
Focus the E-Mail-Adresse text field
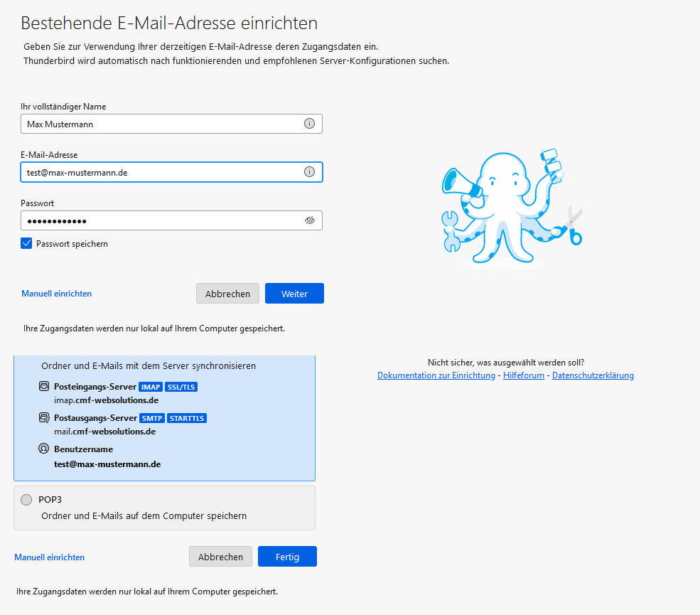coord(160,172)
